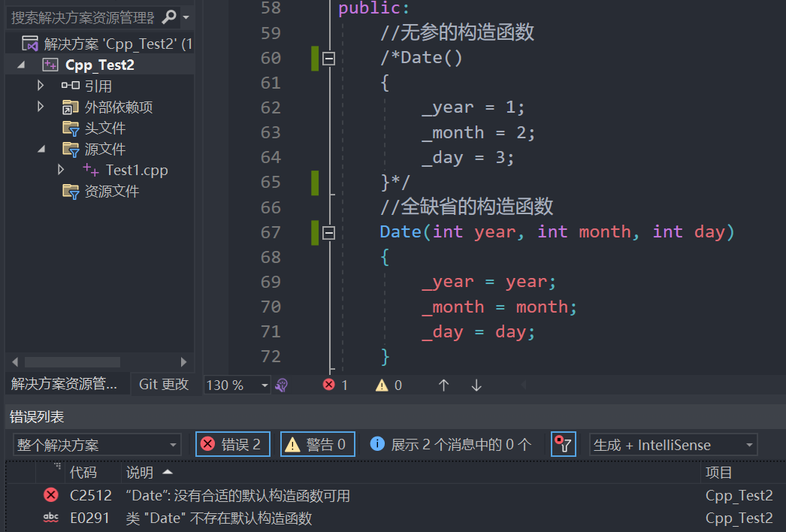Switch to the Git 更改 tab
Image resolution: width=786 pixels, height=532 pixels.
pos(164,384)
